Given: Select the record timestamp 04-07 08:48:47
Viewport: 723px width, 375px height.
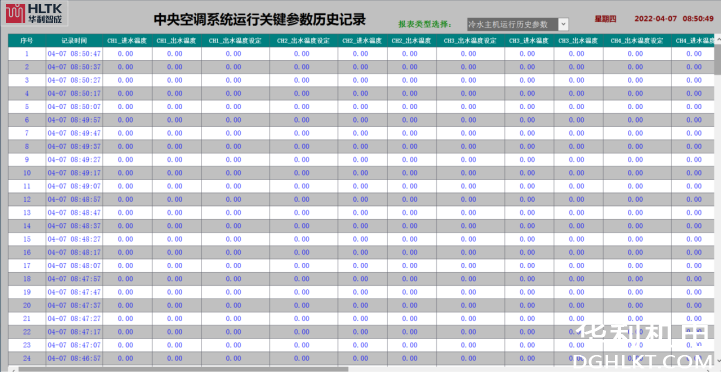Looking at the screenshot, I should click(74, 213).
